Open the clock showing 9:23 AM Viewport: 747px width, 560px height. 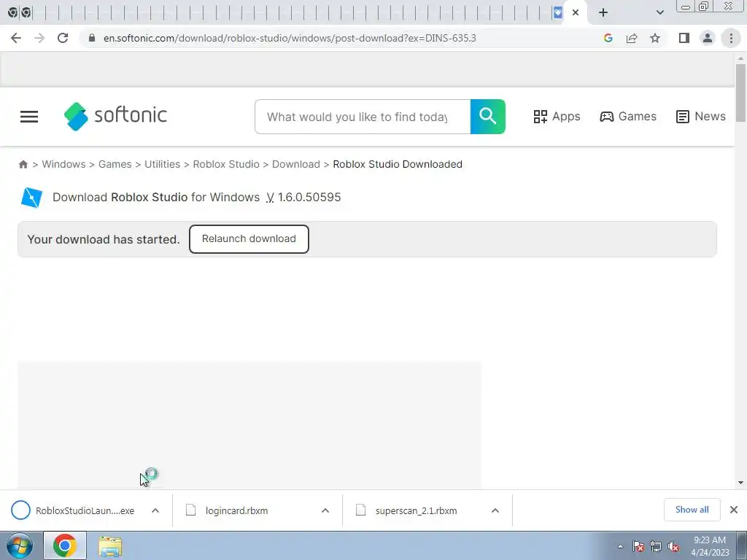click(x=709, y=546)
